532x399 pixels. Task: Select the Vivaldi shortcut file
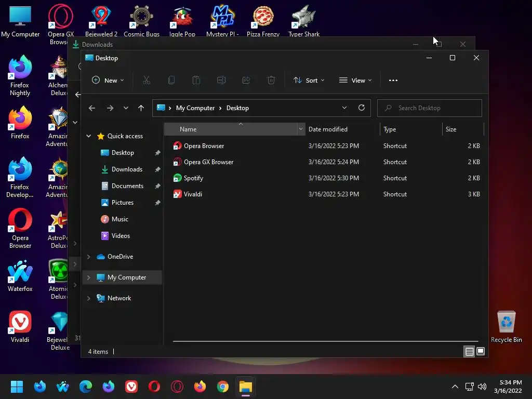[188, 194]
